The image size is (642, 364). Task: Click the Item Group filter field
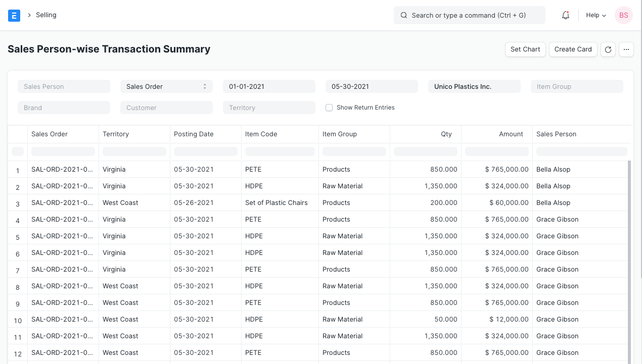point(576,86)
